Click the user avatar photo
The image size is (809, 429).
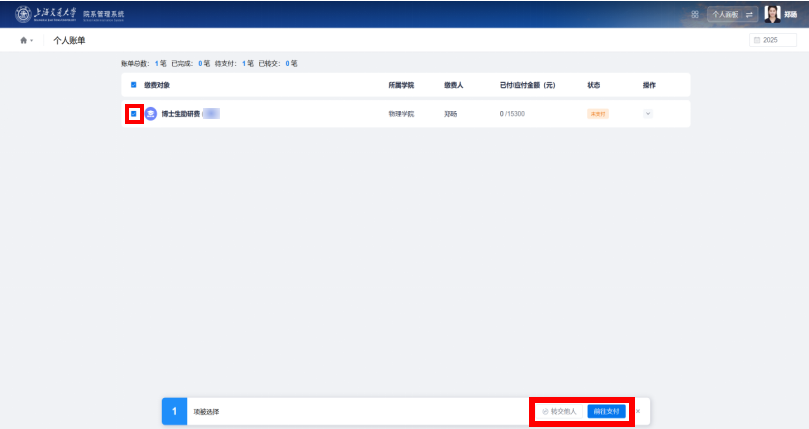click(773, 14)
